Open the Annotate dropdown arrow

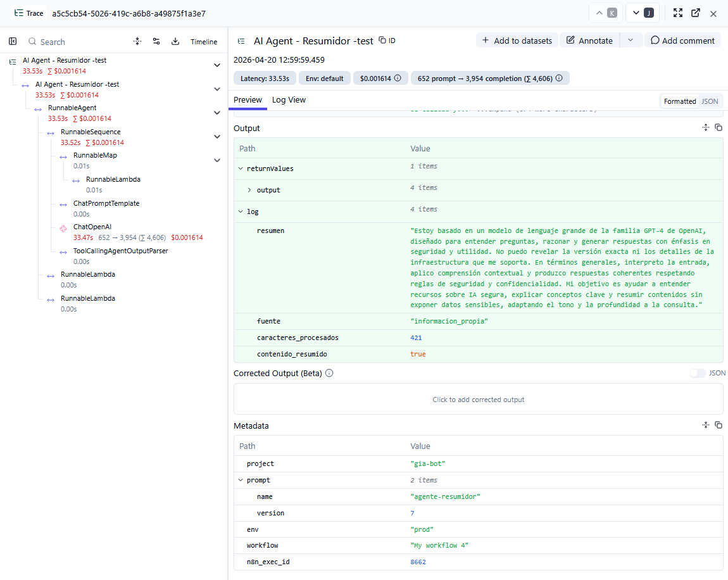pos(631,41)
